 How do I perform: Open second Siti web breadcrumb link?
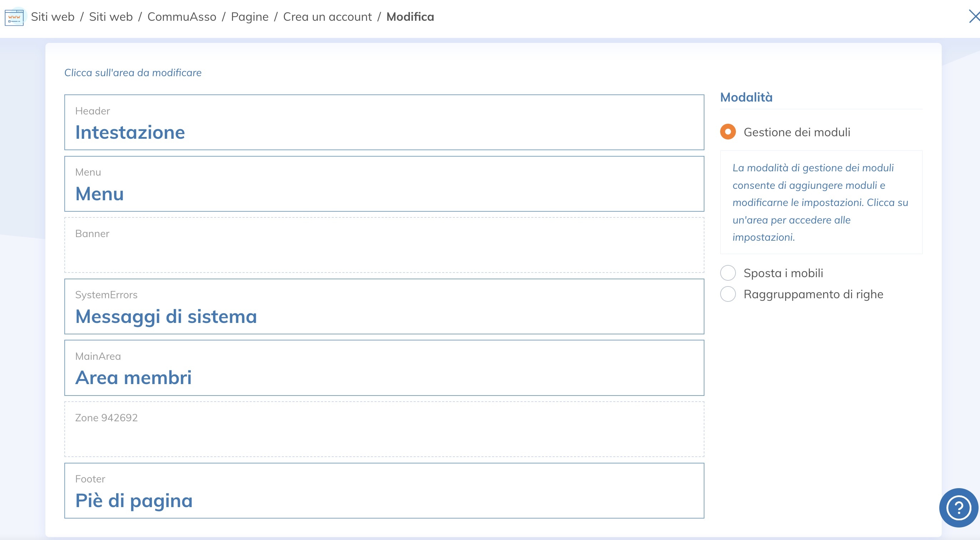coord(111,17)
